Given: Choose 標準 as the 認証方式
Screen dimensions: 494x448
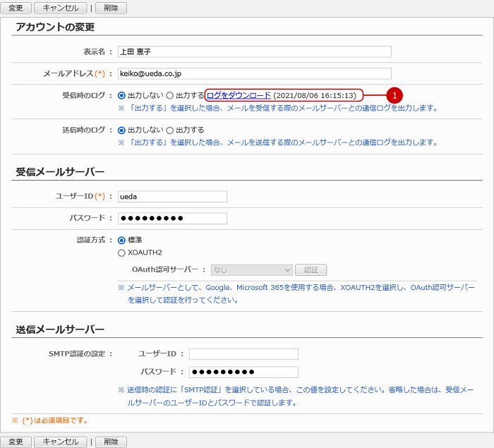Looking at the screenshot, I should coord(122,241).
